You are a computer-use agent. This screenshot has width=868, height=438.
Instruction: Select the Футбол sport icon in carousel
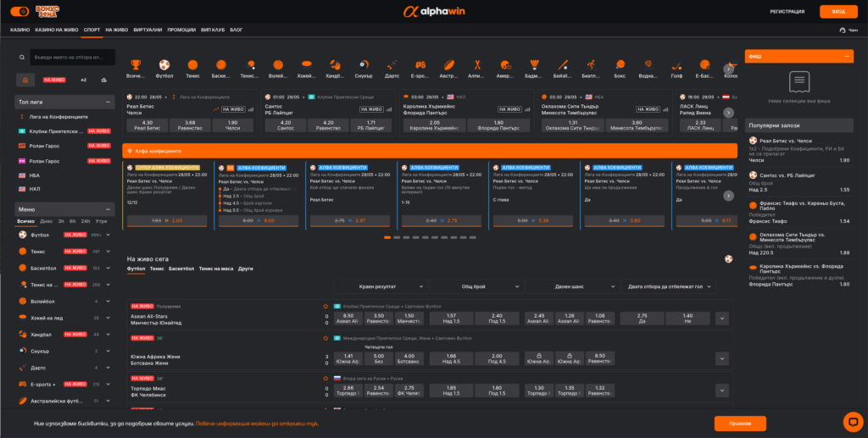(164, 65)
